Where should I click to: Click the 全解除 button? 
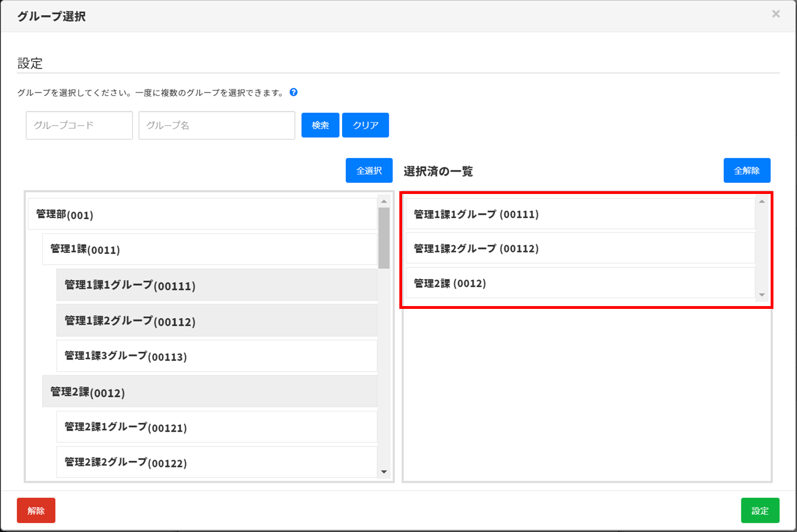(747, 170)
